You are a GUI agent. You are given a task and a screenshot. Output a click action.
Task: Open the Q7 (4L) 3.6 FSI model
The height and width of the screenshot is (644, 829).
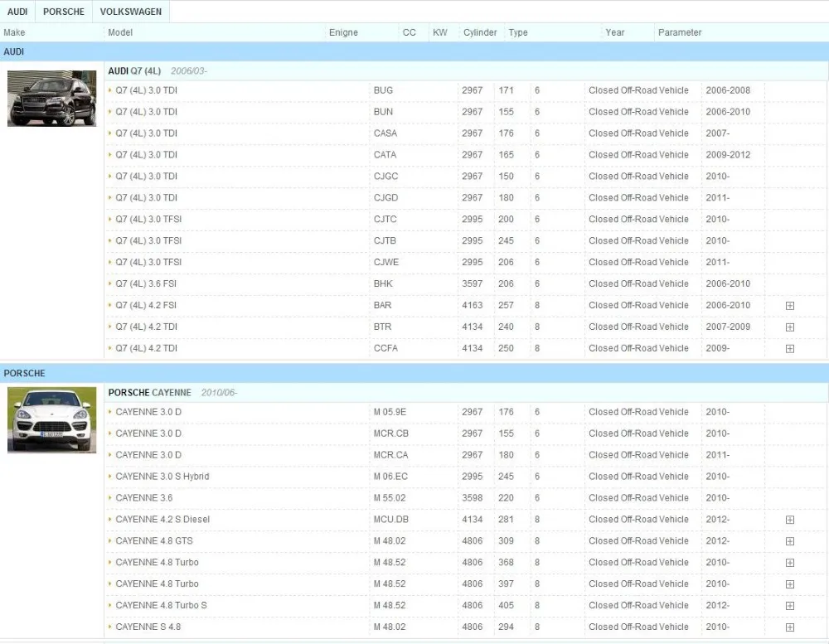point(146,284)
